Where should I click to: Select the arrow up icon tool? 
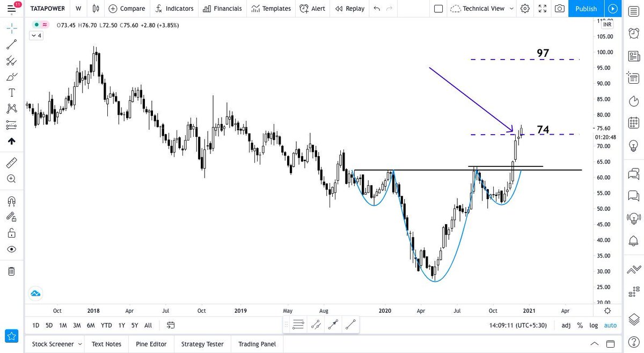coord(11,141)
